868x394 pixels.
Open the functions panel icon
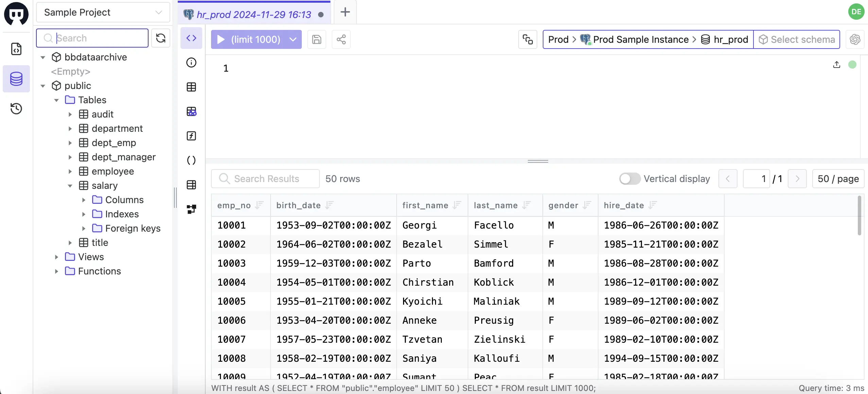pyautogui.click(x=191, y=136)
